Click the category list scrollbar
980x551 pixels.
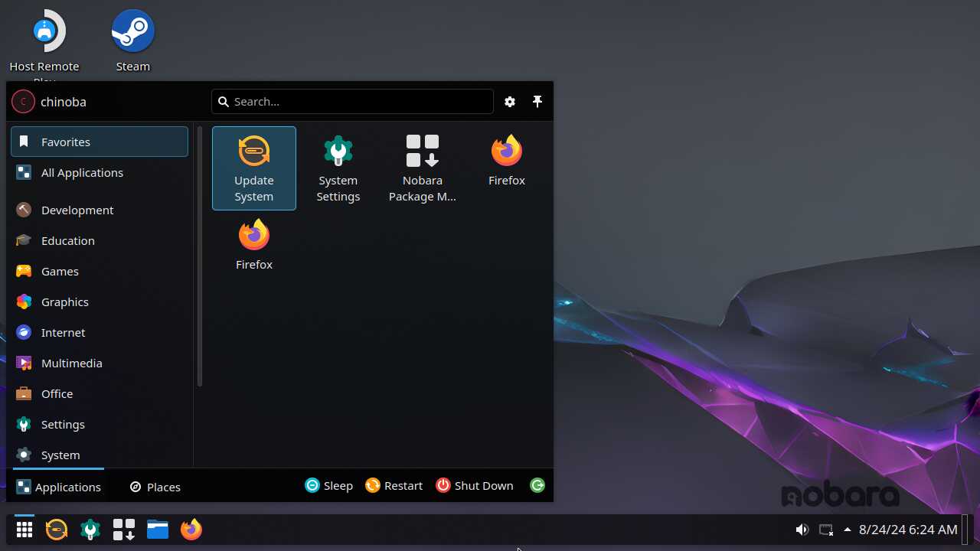[200, 256]
